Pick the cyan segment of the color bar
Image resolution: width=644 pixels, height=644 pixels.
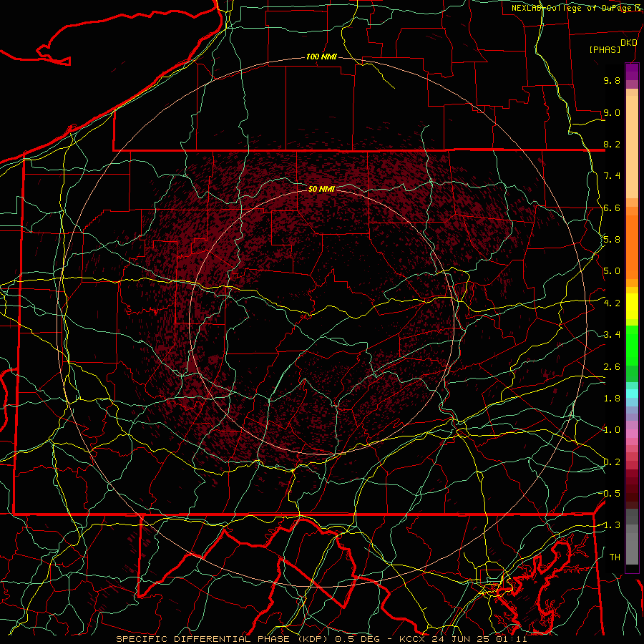pyautogui.click(x=632, y=393)
